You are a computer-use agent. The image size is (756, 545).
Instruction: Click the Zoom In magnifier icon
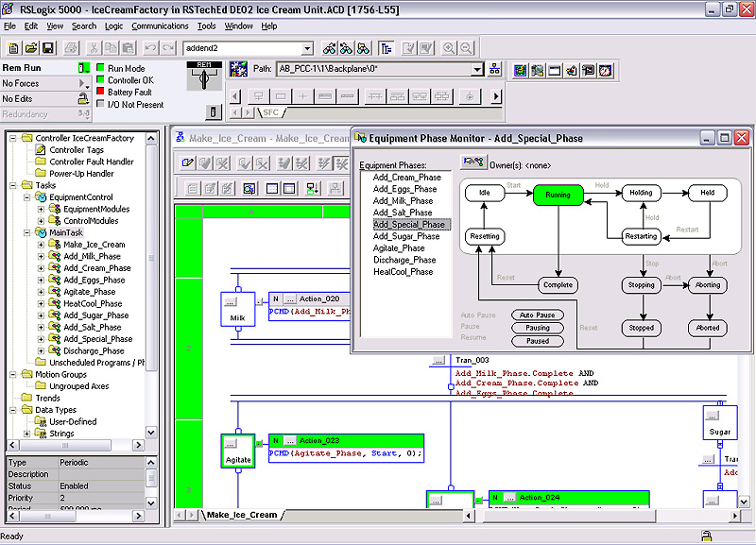click(449, 48)
